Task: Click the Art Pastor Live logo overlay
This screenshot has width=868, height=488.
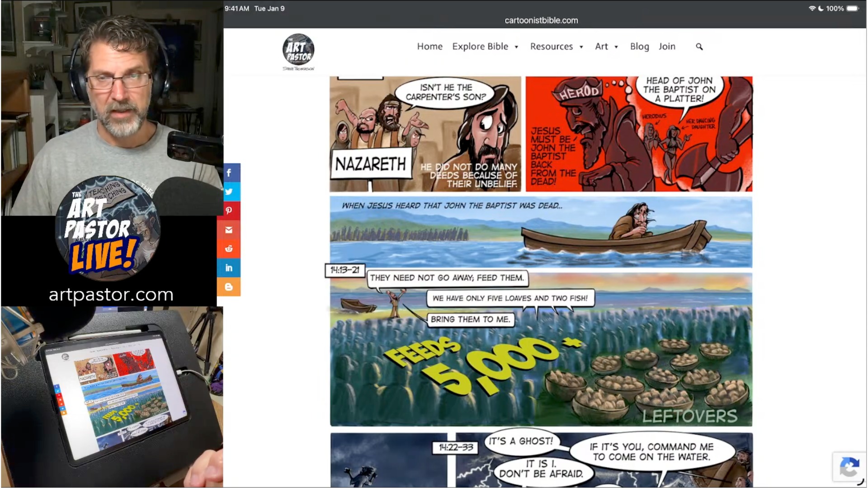Action: point(108,228)
